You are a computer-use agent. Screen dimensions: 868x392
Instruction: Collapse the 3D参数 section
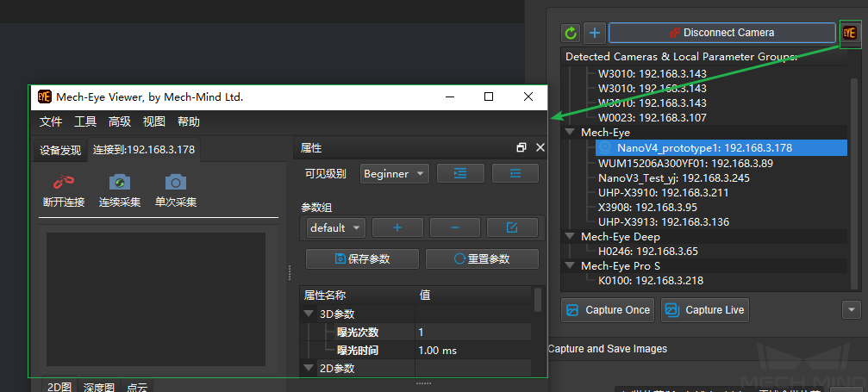[309, 314]
